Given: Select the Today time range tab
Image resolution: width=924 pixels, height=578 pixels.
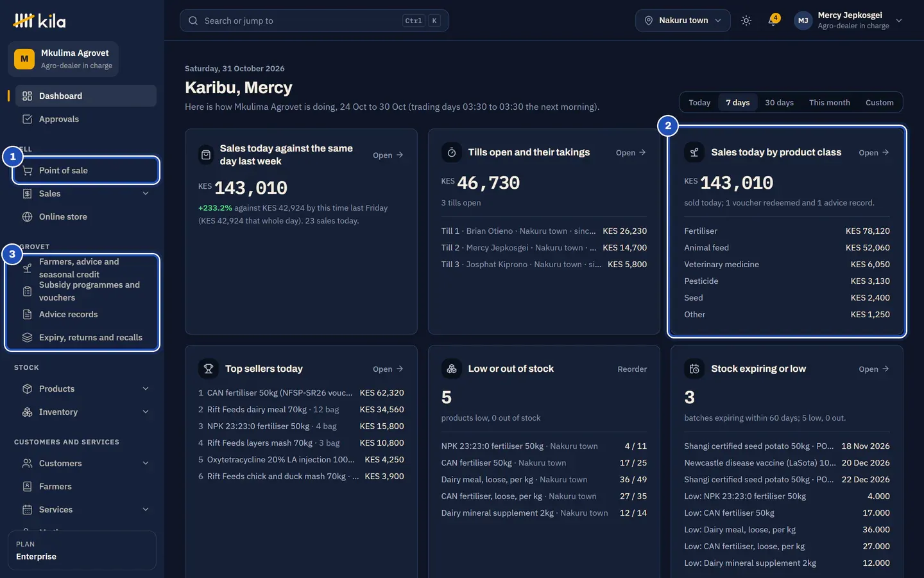Looking at the screenshot, I should point(699,102).
